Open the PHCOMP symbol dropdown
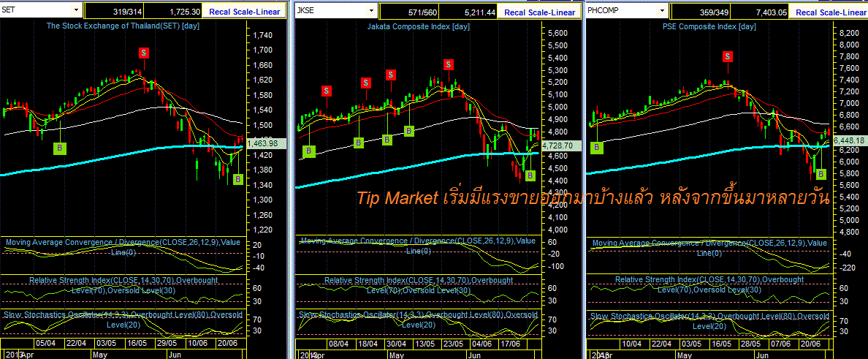 pyautogui.click(x=662, y=10)
